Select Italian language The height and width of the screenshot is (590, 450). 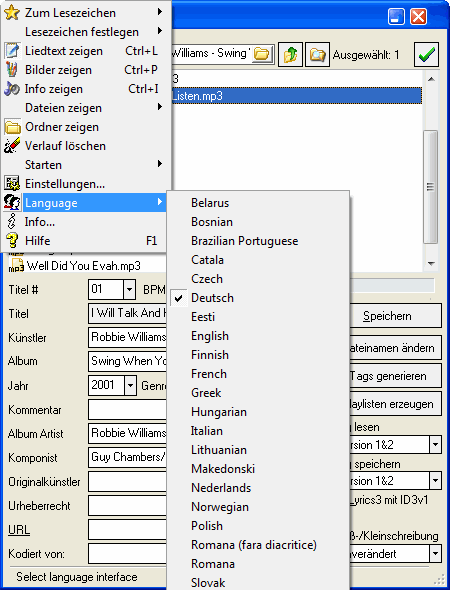[258, 430]
